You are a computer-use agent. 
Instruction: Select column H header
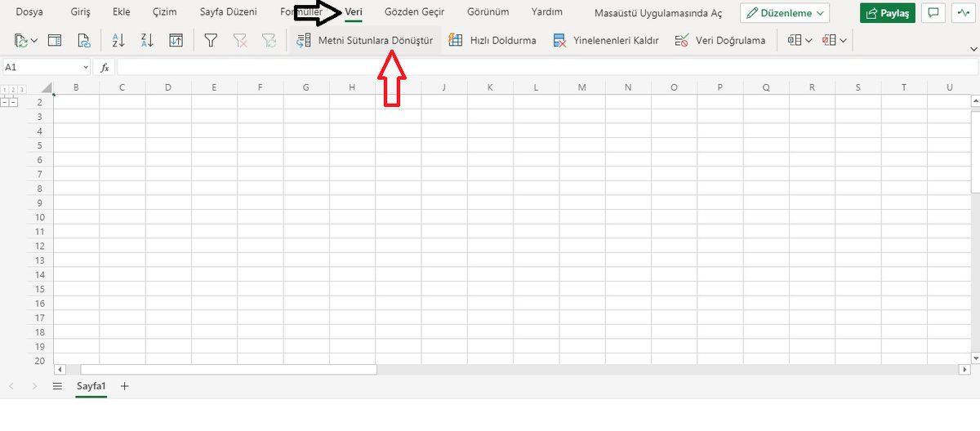pos(352,87)
